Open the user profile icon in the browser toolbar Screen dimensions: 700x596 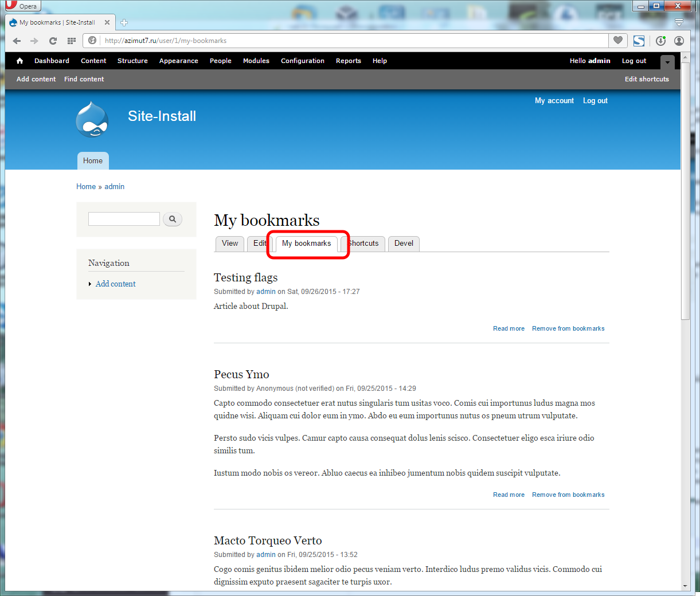[679, 41]
